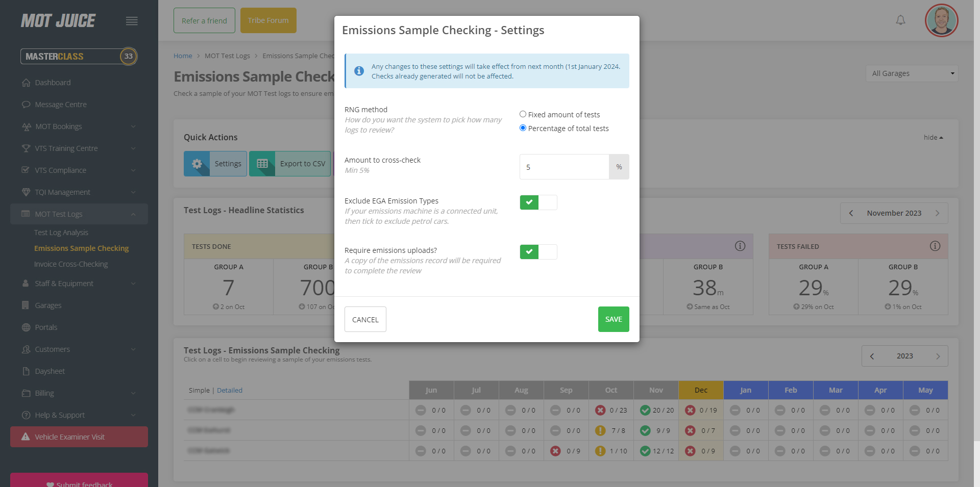The image size is (980, 487).
Task: Go to previous month before November 2023
Action: [x=851, y=213]
